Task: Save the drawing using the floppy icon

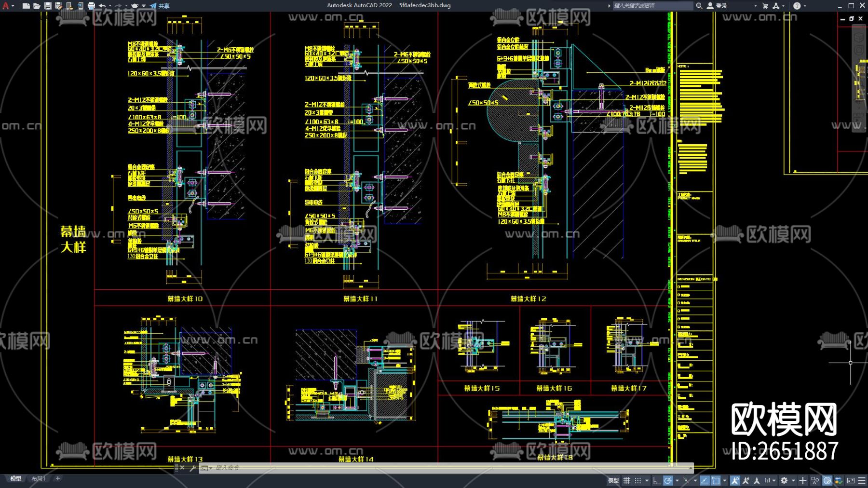Action: coord(48,6)
